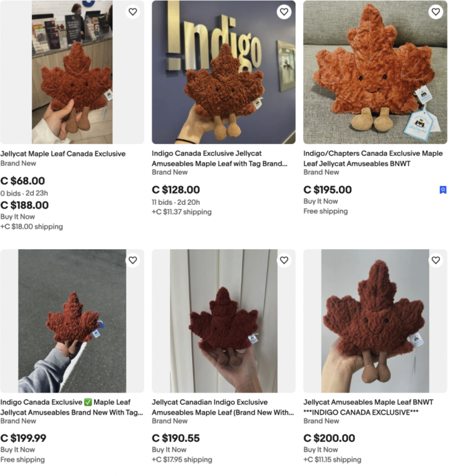
Task: Watch the C $128.00 Indigo listing via heart
Action: coord(284,12)
